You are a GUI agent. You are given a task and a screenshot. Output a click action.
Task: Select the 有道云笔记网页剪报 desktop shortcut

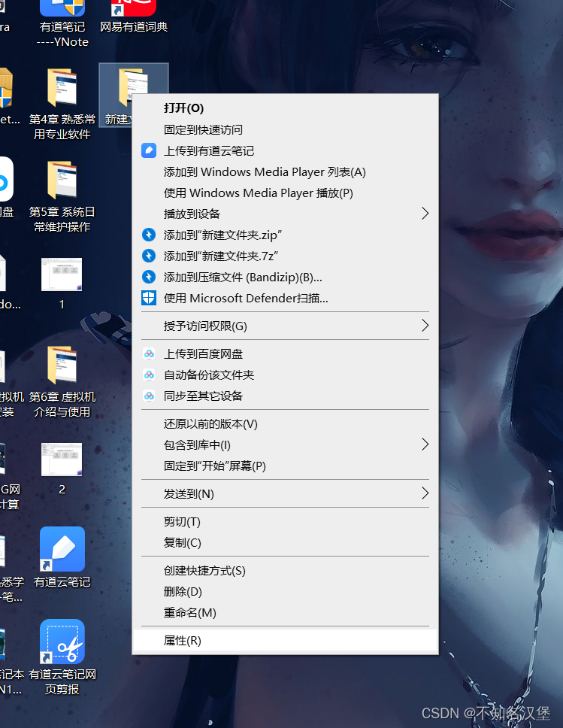tap(62, 657)
